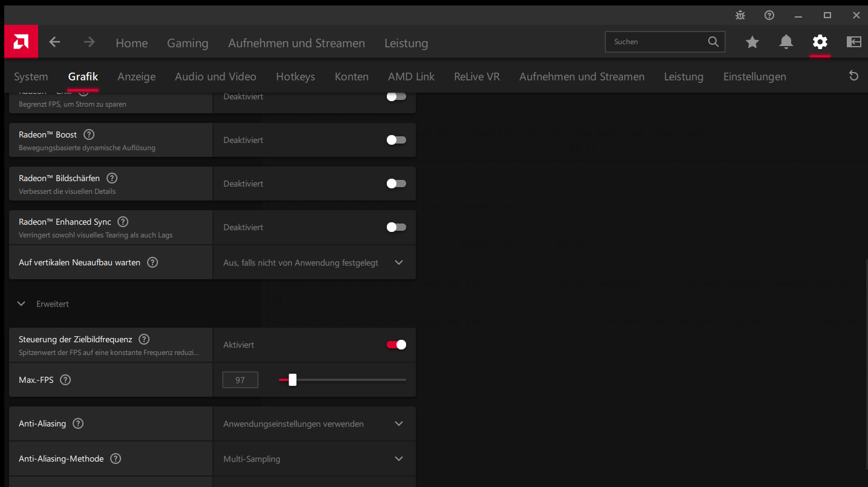Open top Leistung menu
This screenshot has height=487, width=868.
click(406, 43)
